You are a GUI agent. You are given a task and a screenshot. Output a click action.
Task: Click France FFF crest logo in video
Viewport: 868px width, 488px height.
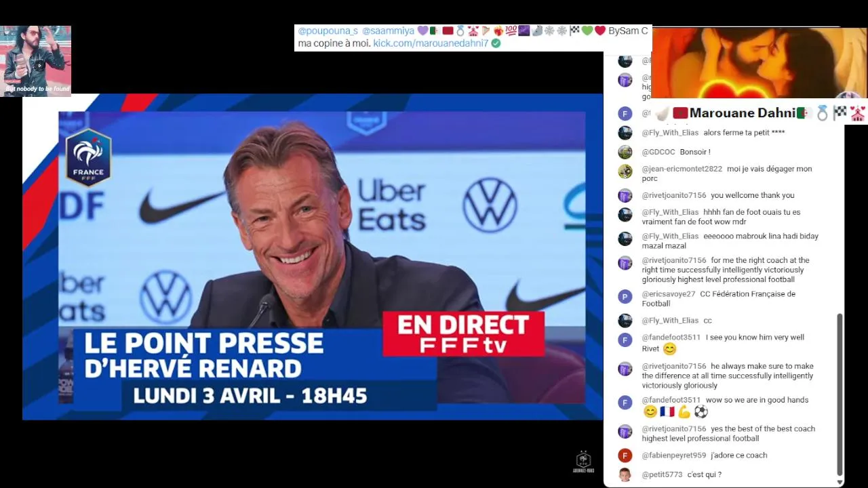coord(88,157)
